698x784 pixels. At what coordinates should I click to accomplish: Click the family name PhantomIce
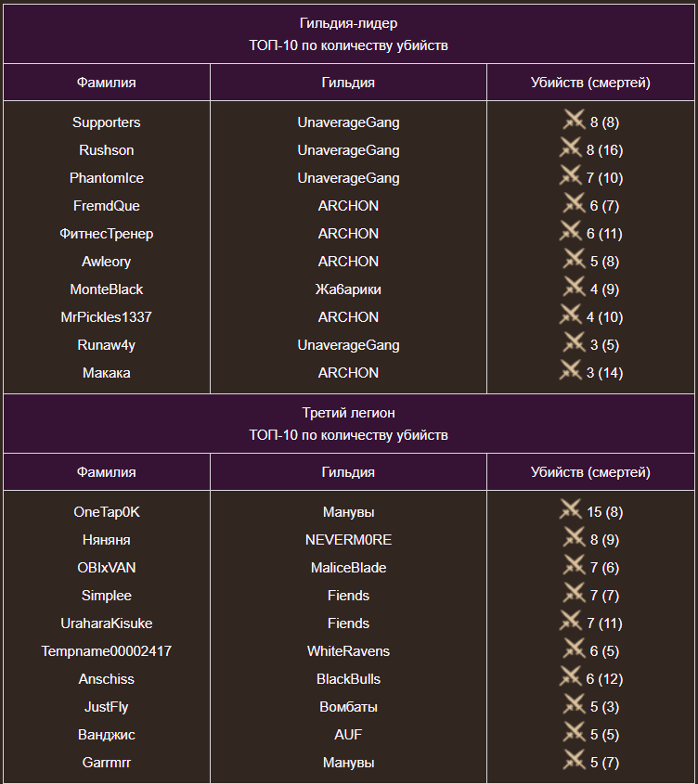[106, 178]
